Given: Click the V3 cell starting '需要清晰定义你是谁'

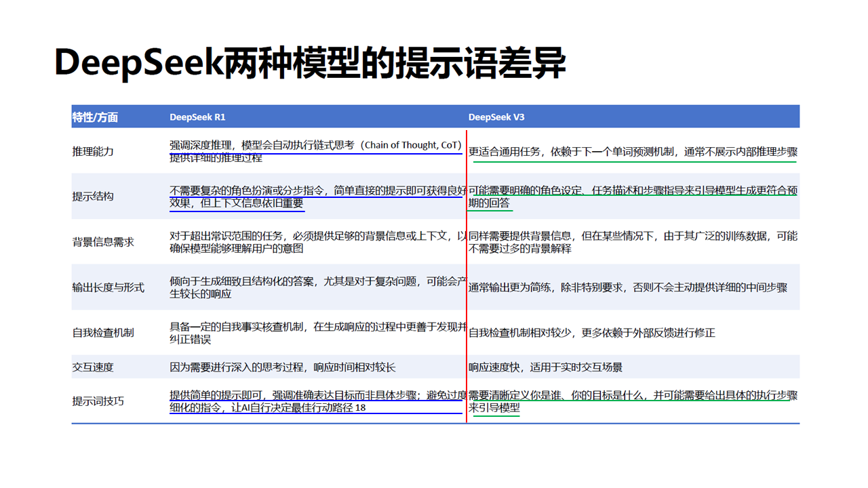Looking at the screenshot, I should [633, 401].
